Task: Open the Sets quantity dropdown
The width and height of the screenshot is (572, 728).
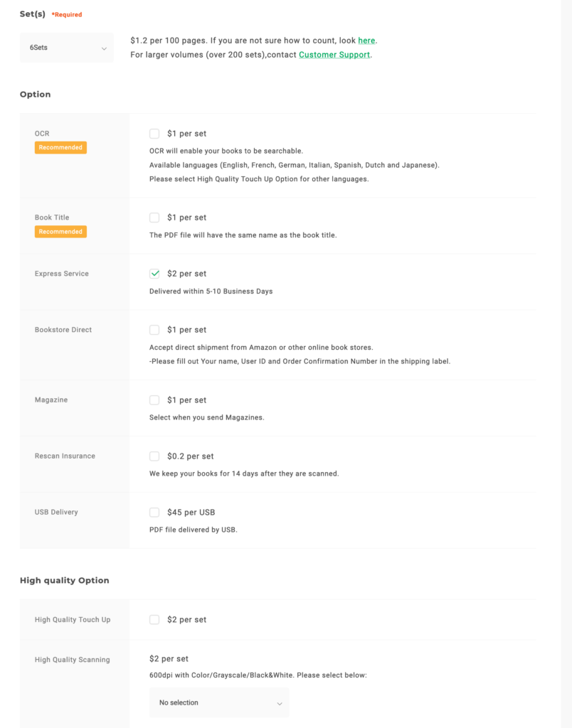Action: 66,48
